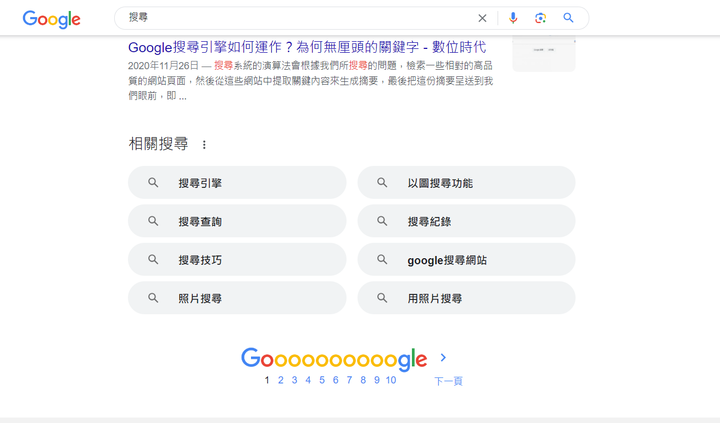Go to results page 7

tap(349, 380)
